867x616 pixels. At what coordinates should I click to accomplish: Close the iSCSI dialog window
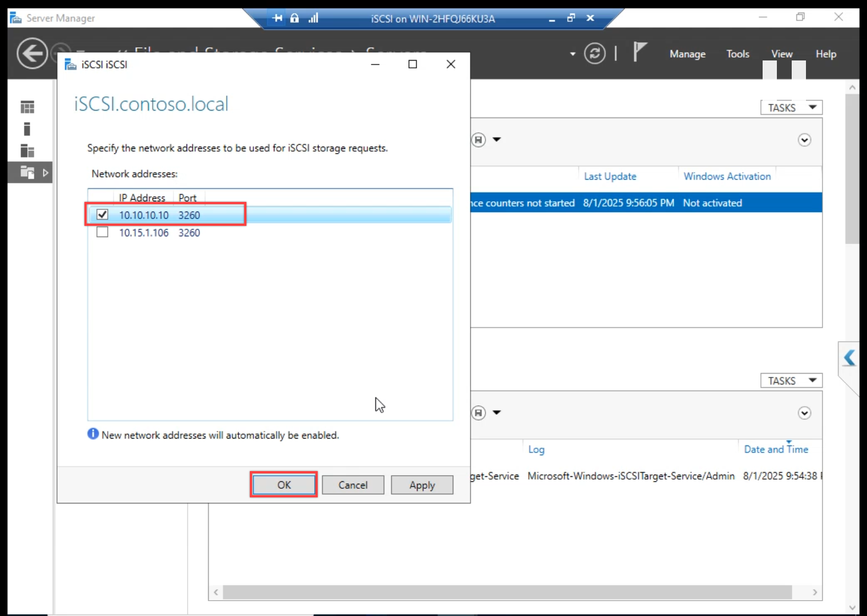click(451, 64)
